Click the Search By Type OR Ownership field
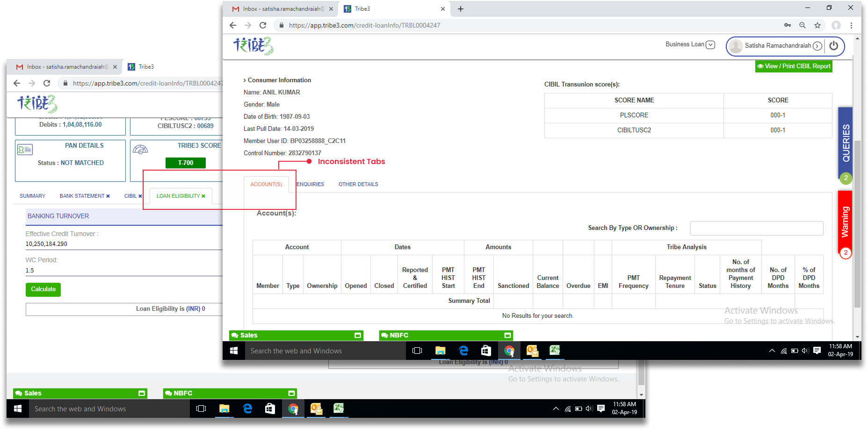Image resolution: width=868 pixels, height=430 pixels. pos(757,228)
